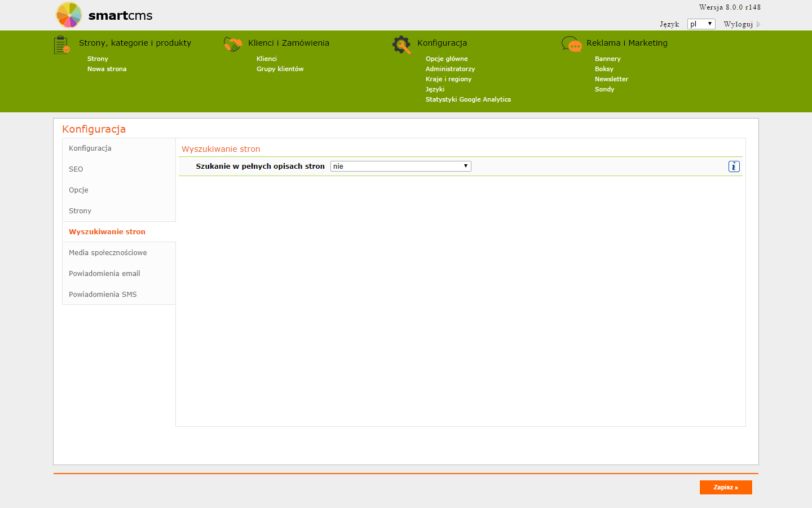812x508 pixels.
Task: Open Bannery link
Action: pyautogui.click(x=607, y=59)
